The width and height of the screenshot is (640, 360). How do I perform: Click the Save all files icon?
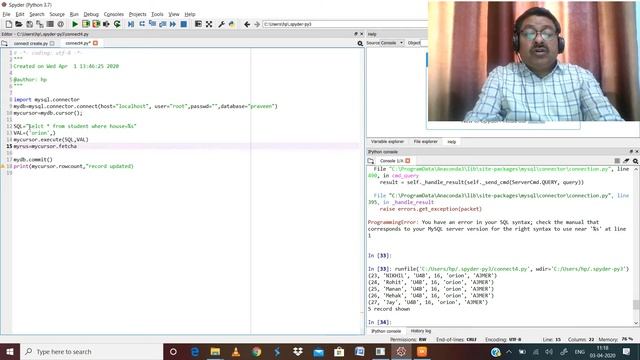(x=40, y=24)
